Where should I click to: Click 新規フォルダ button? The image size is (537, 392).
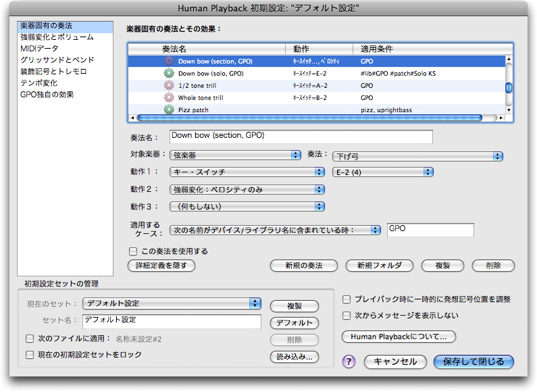[380, 266]
